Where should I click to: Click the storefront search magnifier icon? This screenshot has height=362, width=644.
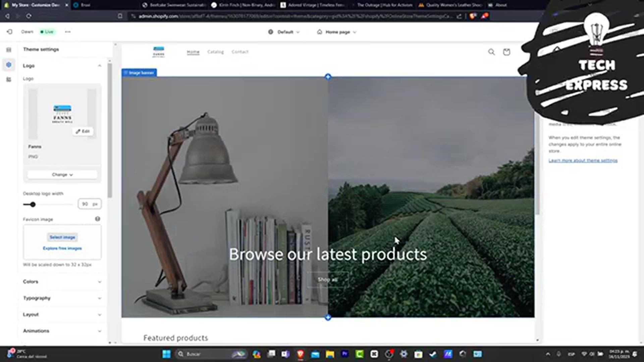[491, 52]
